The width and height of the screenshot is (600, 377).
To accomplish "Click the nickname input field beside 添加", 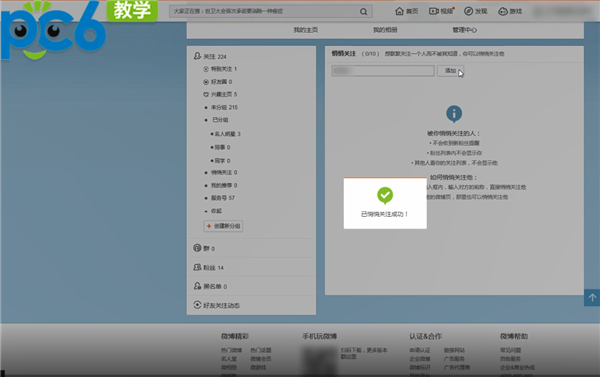I will coord(383,71).
